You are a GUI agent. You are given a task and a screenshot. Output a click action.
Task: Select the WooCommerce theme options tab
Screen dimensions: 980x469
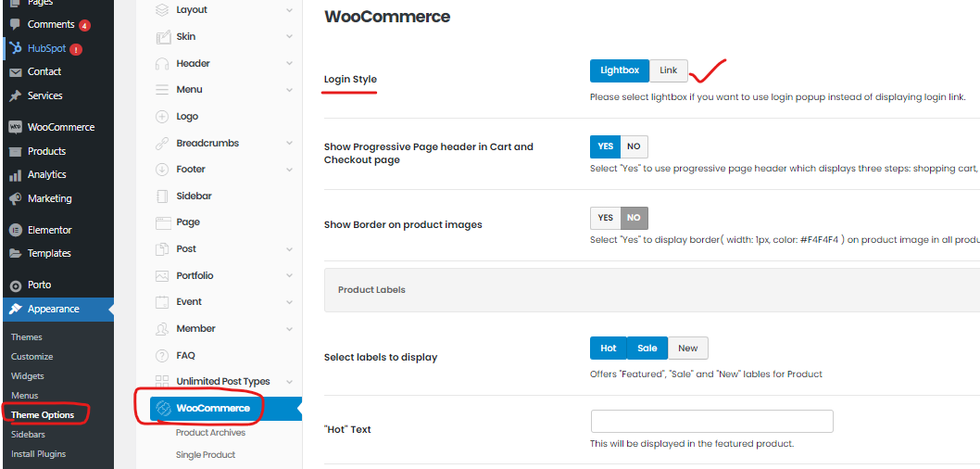click(x=225, y=409)
